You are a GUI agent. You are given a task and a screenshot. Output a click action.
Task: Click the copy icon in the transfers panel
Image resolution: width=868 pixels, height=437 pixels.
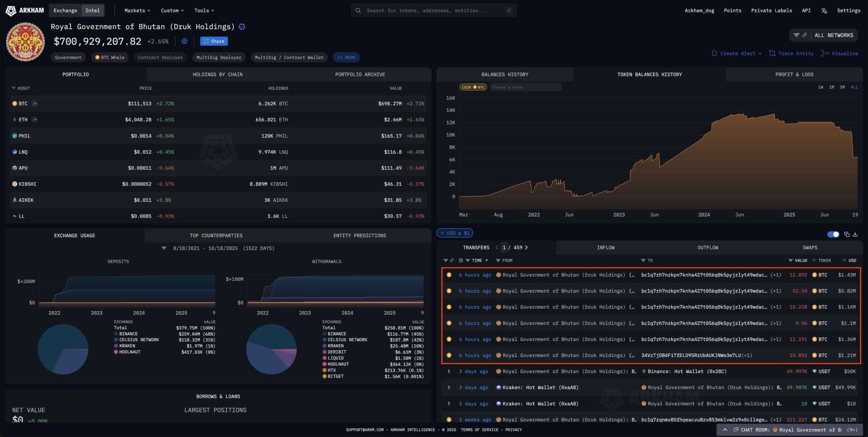click(847, 234)
